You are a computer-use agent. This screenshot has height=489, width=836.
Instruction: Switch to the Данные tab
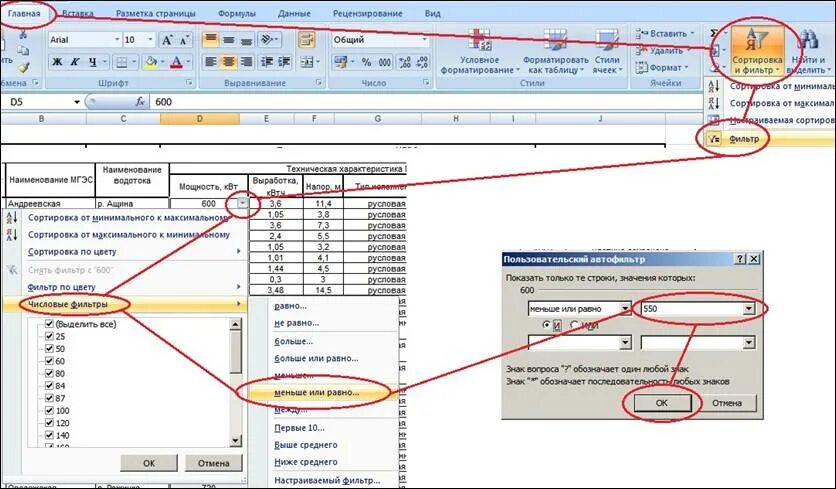click(294, 13)
